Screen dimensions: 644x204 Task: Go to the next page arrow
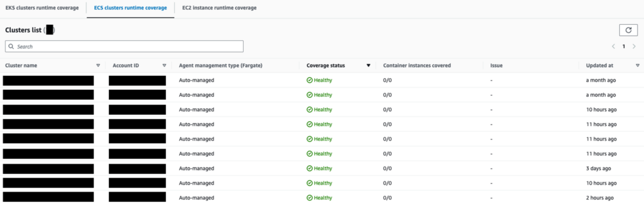tap(634, 47)
